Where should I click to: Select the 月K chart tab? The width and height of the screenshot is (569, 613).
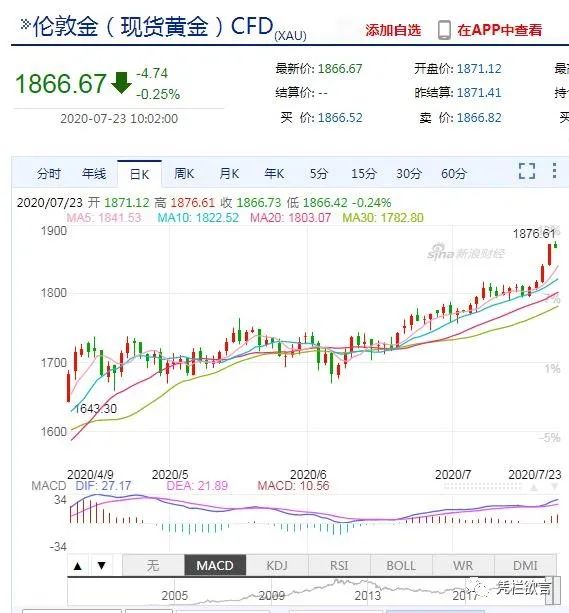coord(229,174)
